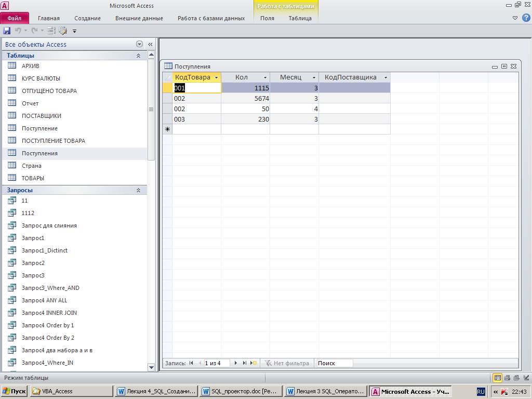
Task: Click the Поступление table icon
Action: tap(12, 128)
